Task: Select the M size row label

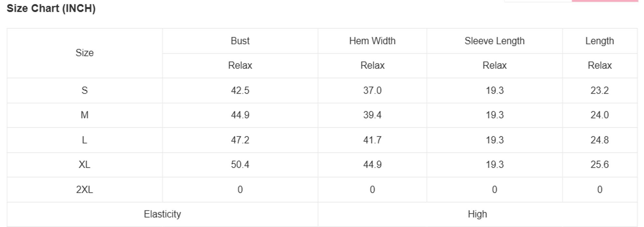Action: [x=85, y=115]
